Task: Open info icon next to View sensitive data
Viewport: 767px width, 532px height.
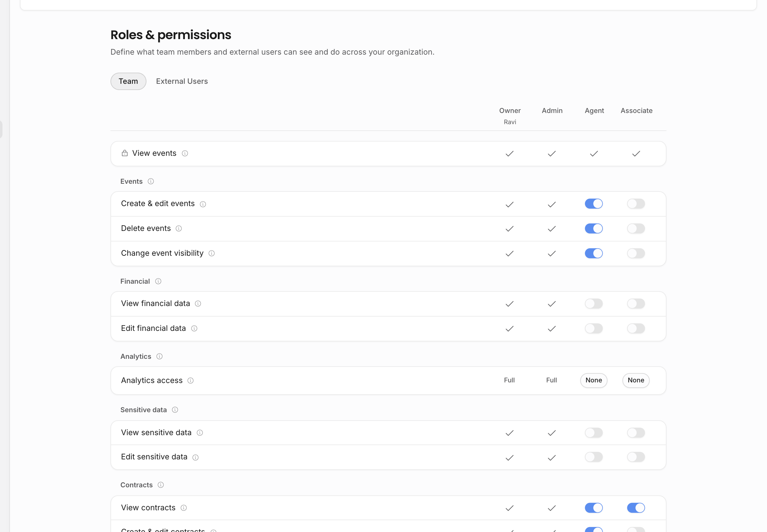Action: 200,433
